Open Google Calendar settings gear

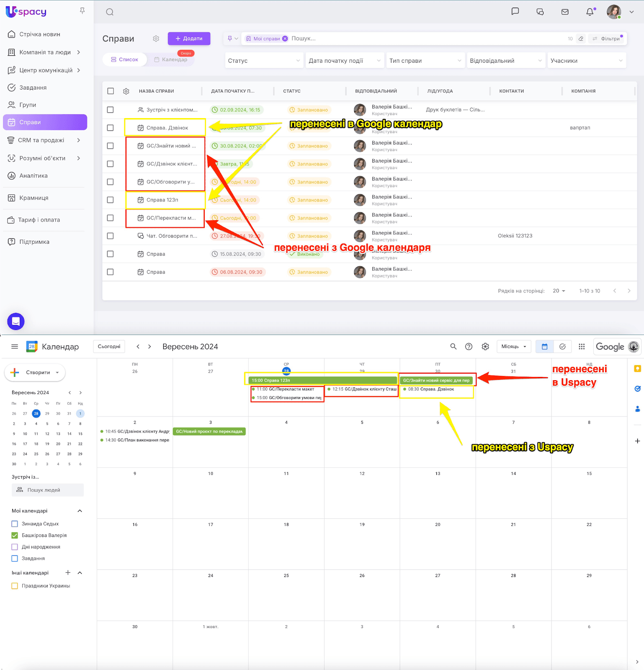[485, 347]
